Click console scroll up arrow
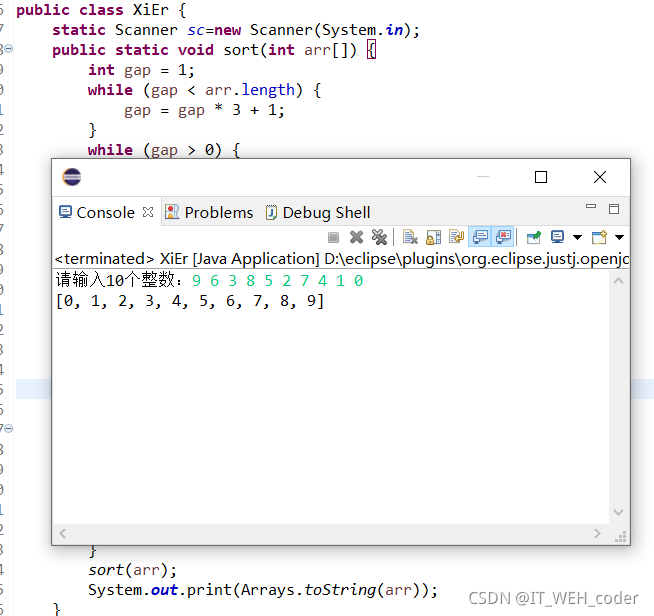654x616 pixels. [x=619, y=281]
